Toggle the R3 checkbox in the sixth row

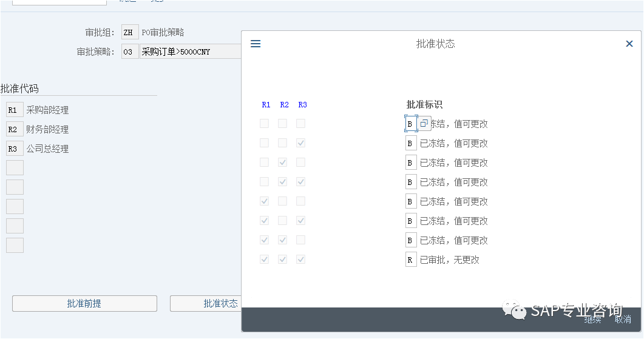pyautogui.click(x=300, y=220)
